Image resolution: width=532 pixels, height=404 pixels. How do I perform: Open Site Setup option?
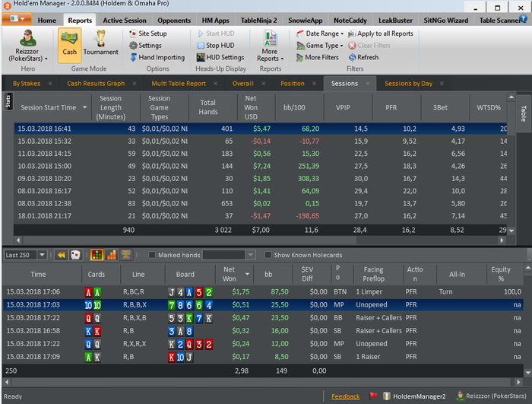[148, 33]
